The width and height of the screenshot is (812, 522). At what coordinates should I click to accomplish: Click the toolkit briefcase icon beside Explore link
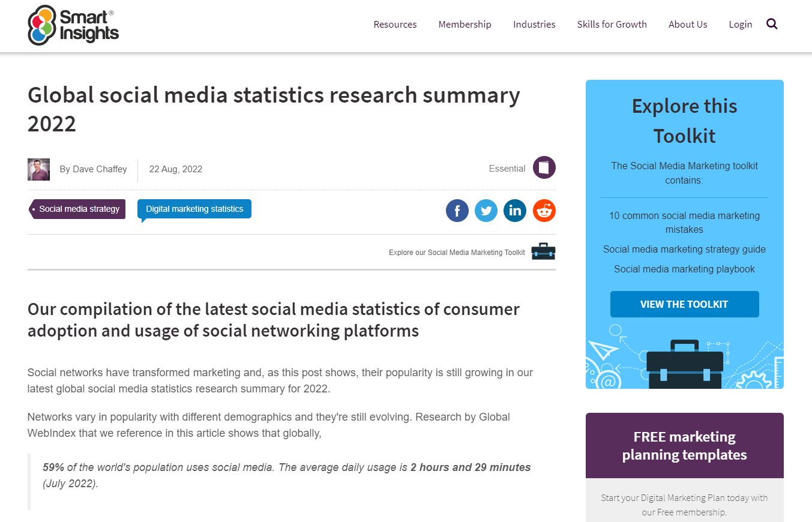click(x=544, y=251)
